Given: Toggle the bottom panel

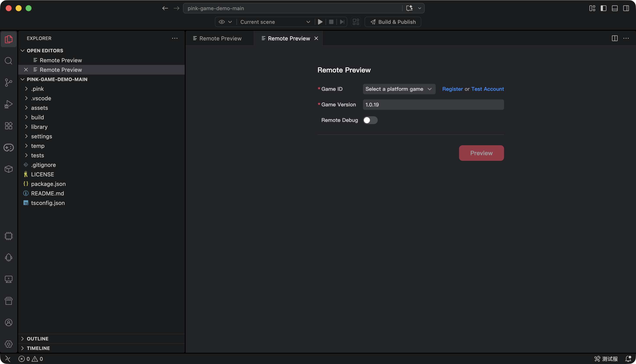Looking at the screenshot, I should 615,8.
